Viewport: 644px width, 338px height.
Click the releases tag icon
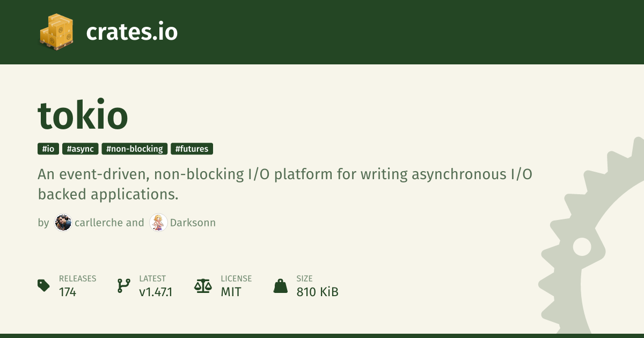(x=44, y=285)
